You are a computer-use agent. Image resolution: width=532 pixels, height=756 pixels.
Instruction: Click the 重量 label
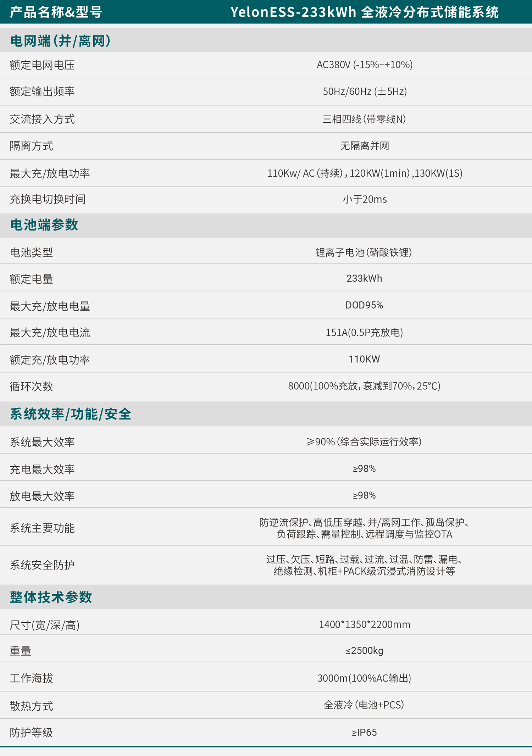(21, 651)
